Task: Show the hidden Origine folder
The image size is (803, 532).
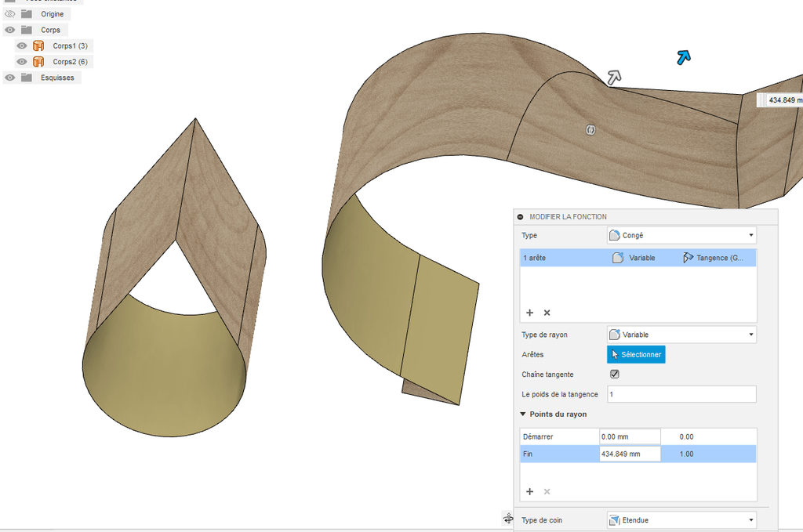Action: [9, 14]
